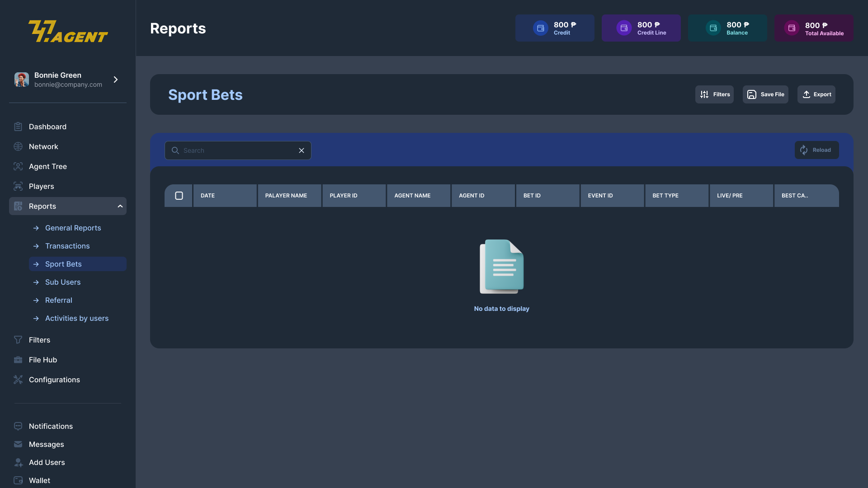
Task: Click the Save File button
Action: (765, 94)
